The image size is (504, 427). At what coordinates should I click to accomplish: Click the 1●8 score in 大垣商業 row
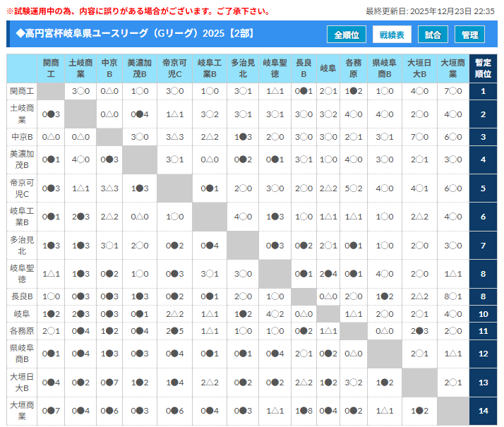pyautogui.click(x=304, y=410)
